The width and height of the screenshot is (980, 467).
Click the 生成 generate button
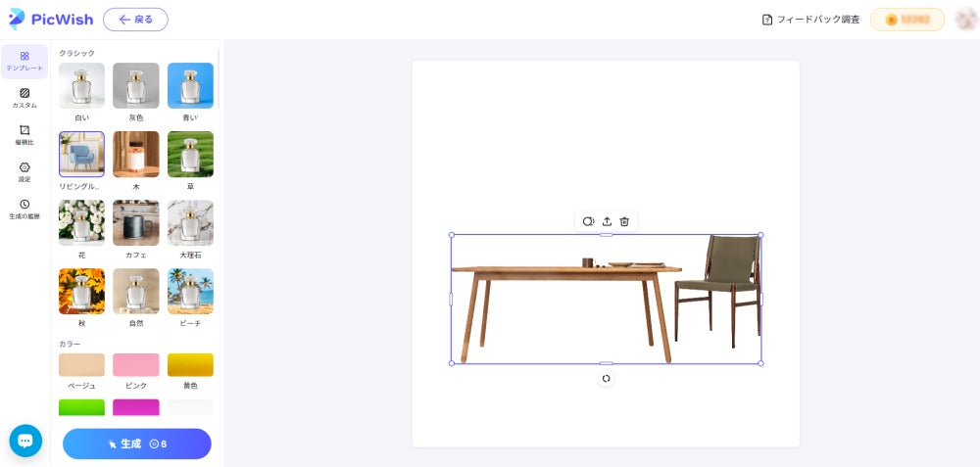pos(137,444)
